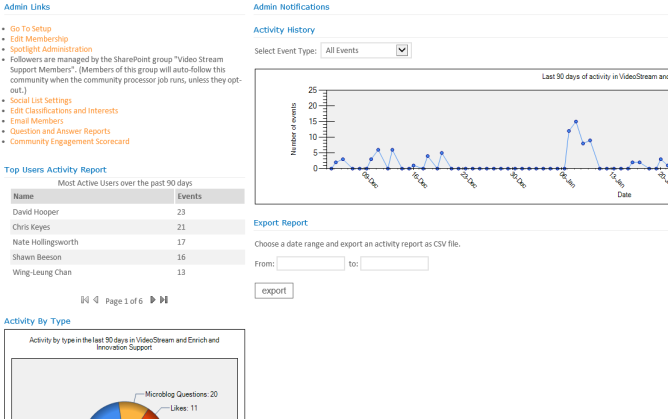Image resolution: width=668 pixels, height=419 pixels.
Task: Jump to last page of users report
Action: pyautogui.click(x=164, y=300)
